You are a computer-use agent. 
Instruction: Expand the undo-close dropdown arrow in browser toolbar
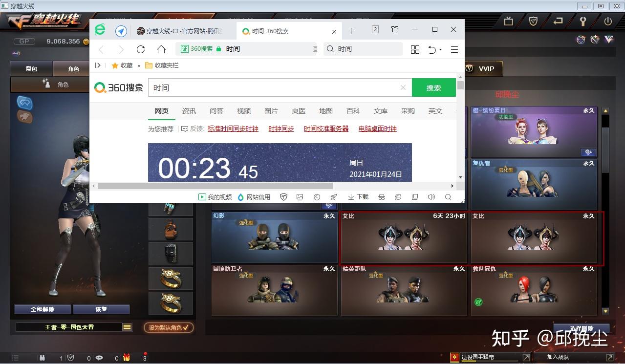click(440, 49)
